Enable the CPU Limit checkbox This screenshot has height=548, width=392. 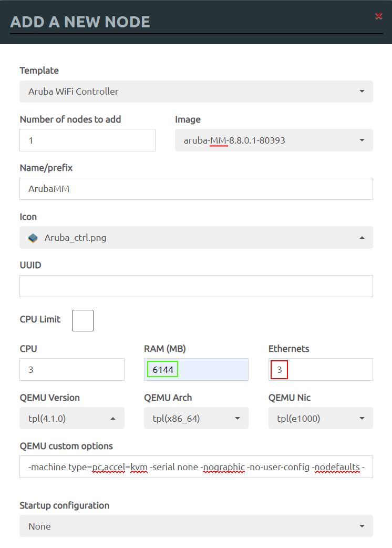pyautogui.click(x=82, y=320)
